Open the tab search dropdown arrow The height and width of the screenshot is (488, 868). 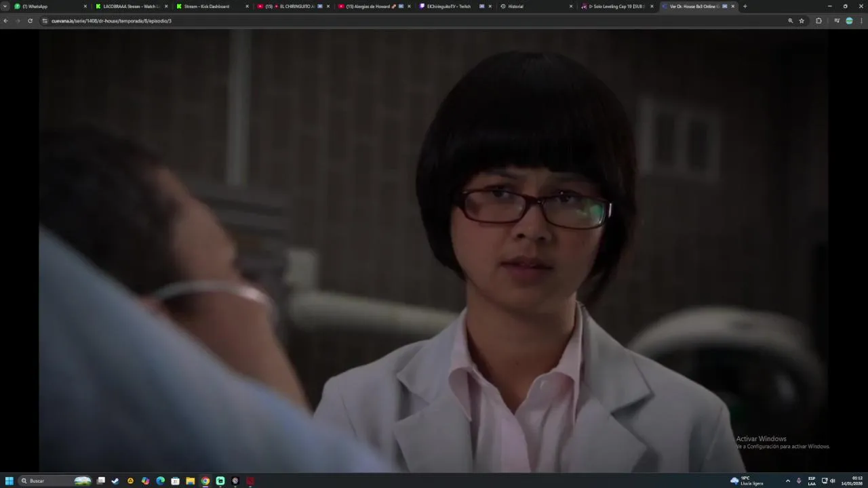pyautogui.click(x=5, y=6)
